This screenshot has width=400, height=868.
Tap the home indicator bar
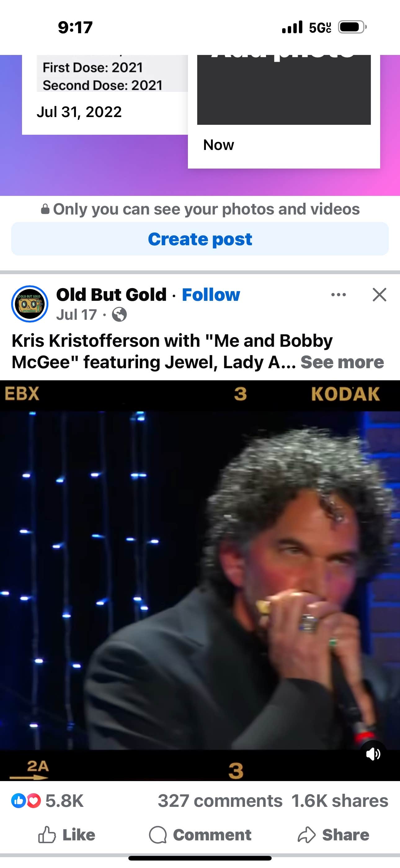point(200,858)
